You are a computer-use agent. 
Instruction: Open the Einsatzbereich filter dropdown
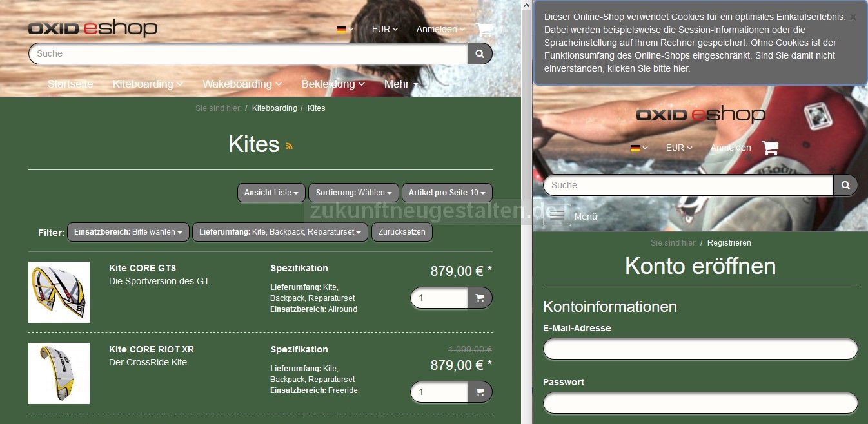(128, 232)
